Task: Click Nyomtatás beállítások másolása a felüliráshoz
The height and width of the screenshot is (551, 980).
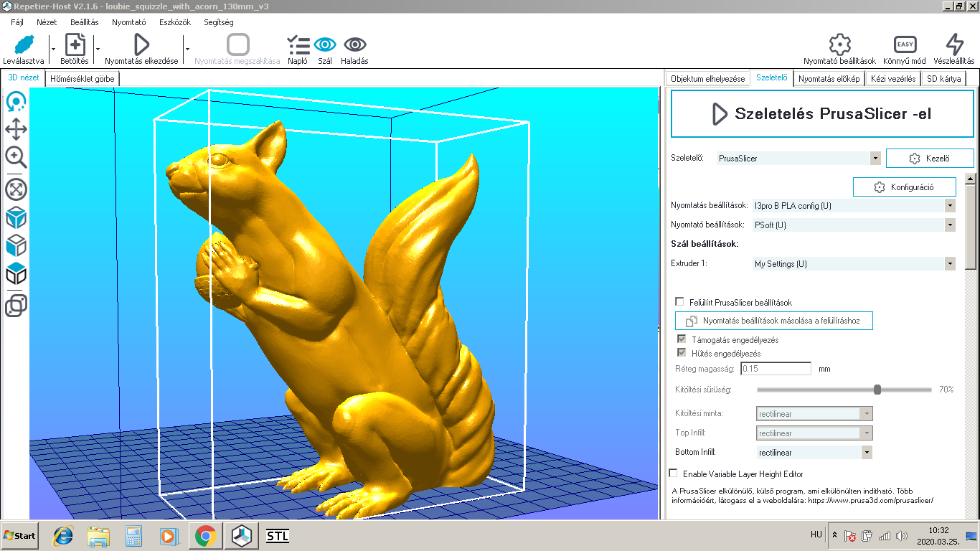Action: pos(774,321)
